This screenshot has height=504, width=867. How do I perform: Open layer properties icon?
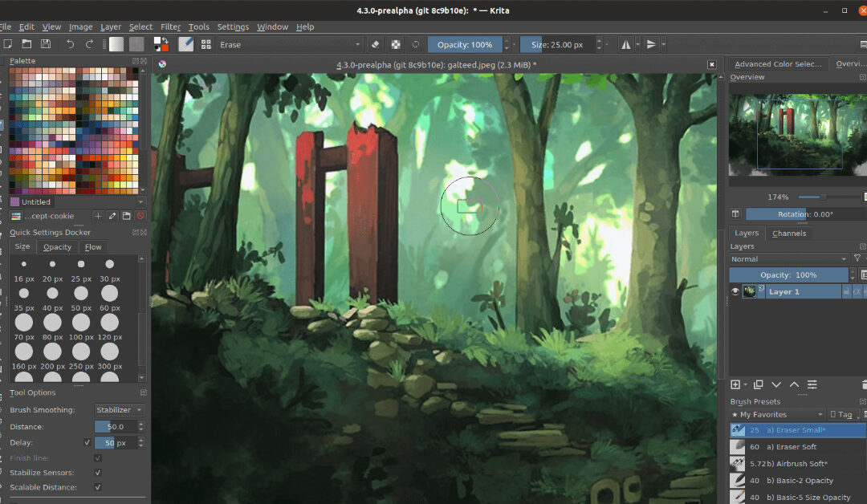coord(812,384)
